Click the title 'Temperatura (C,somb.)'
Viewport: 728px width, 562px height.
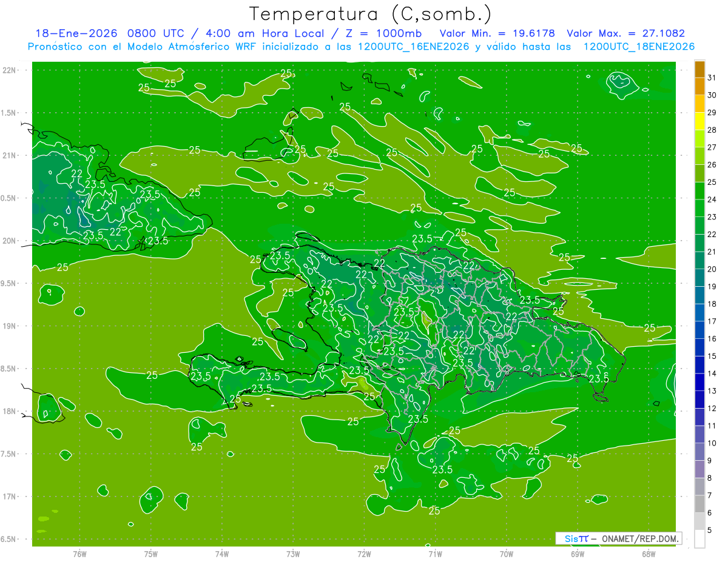370,14
